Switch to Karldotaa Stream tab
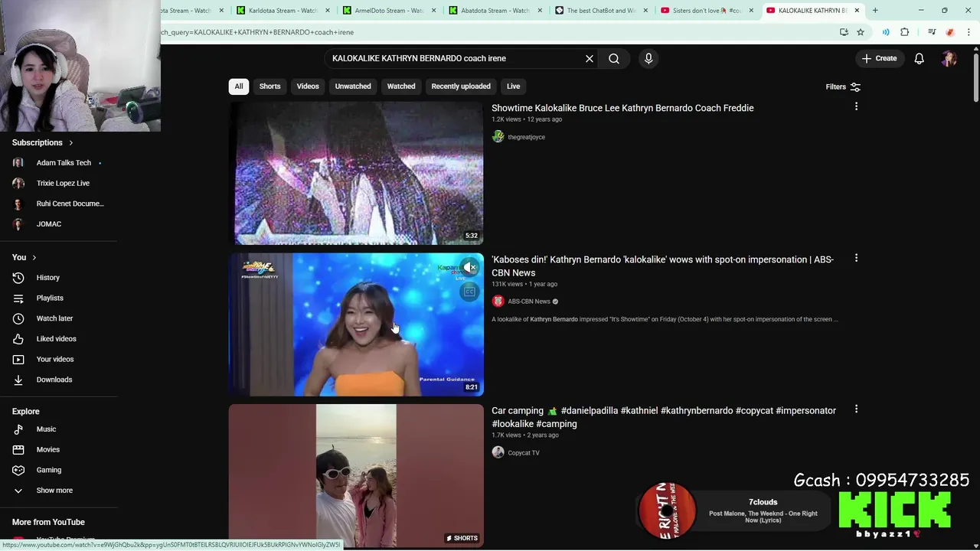The height and width of the screenshot is (551, 980). point(282,11)
